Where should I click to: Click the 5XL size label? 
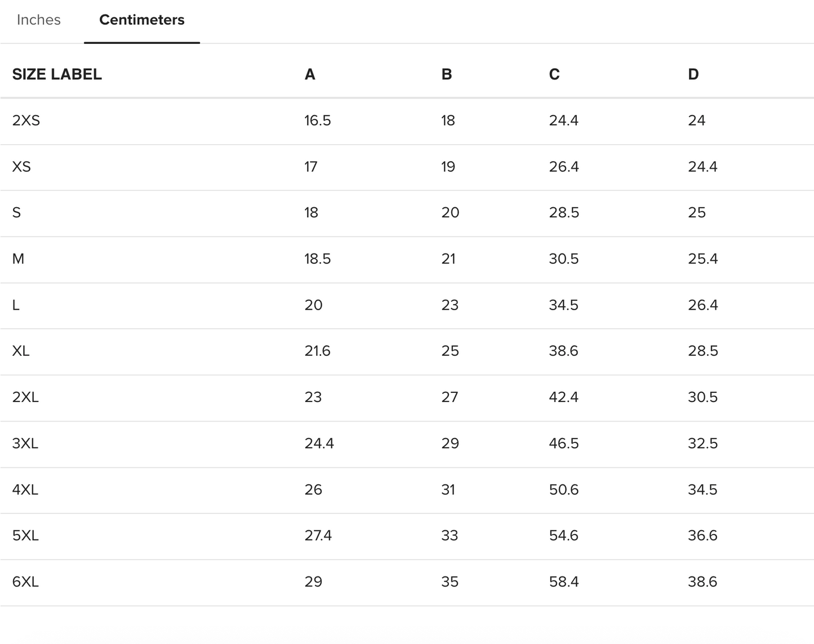click(x=25, y=535)
